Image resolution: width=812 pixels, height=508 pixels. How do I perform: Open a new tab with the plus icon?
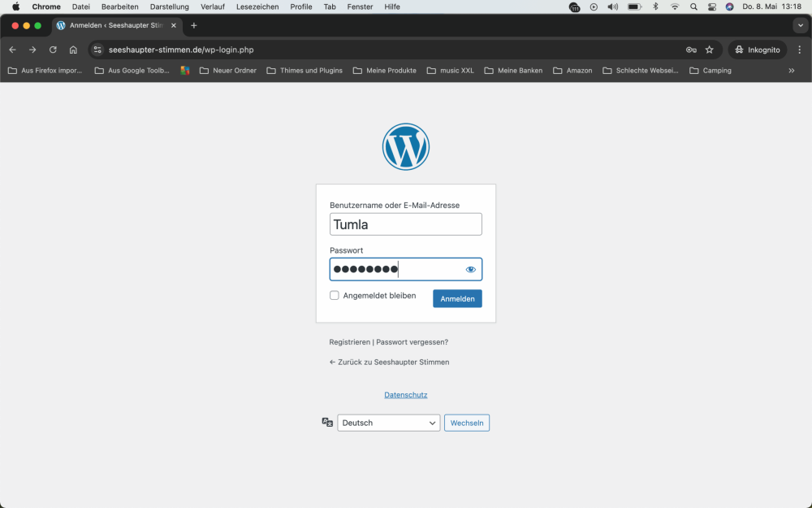[194, 25]
